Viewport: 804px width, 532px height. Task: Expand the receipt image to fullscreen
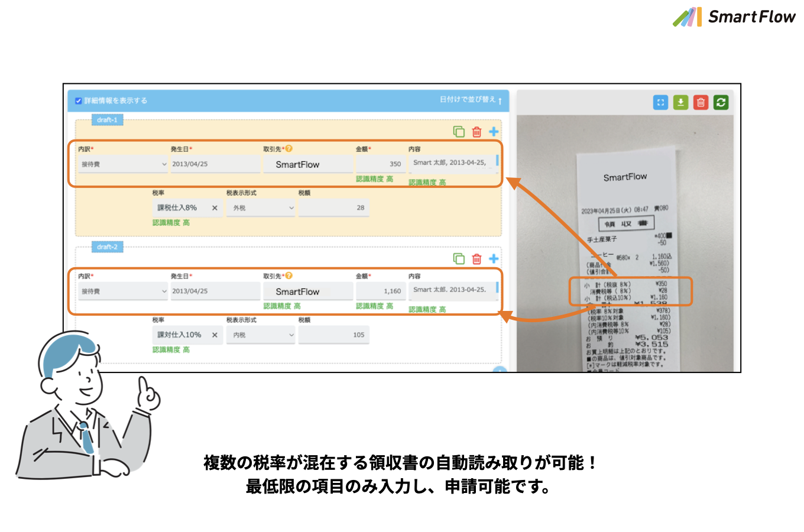pyautogui.click(x=660, y=102)
